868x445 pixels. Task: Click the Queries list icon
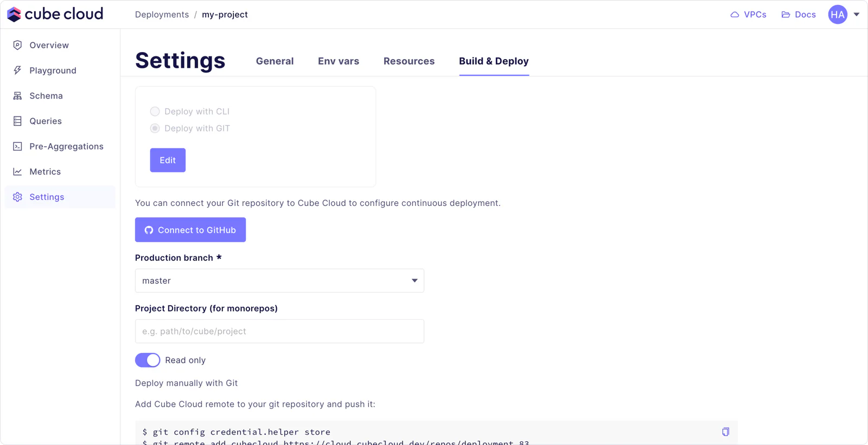pyautogui.click(x=17, y=121)
